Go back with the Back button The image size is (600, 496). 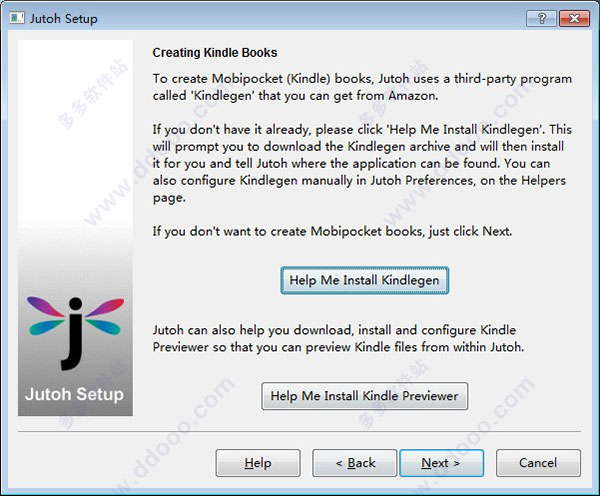point(355,463)
